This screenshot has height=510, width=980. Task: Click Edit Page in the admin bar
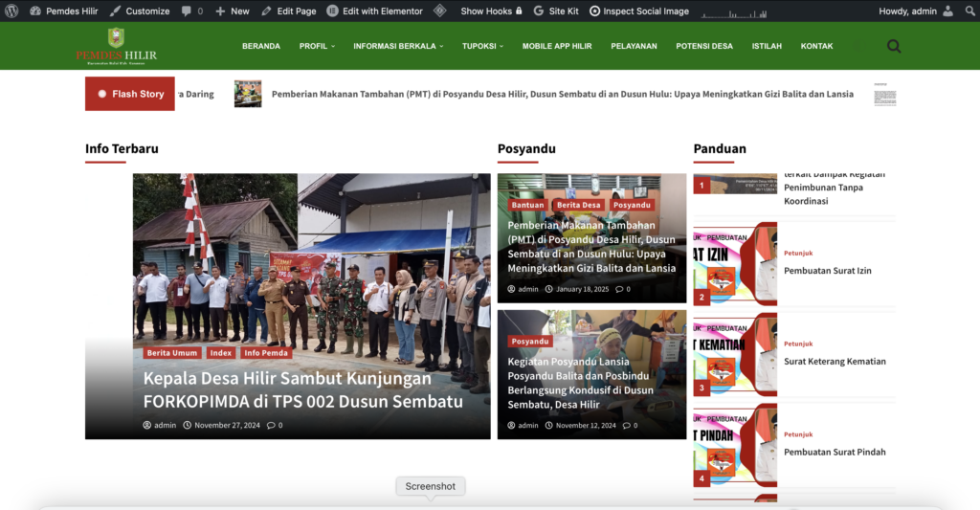(x=289, y=11)
